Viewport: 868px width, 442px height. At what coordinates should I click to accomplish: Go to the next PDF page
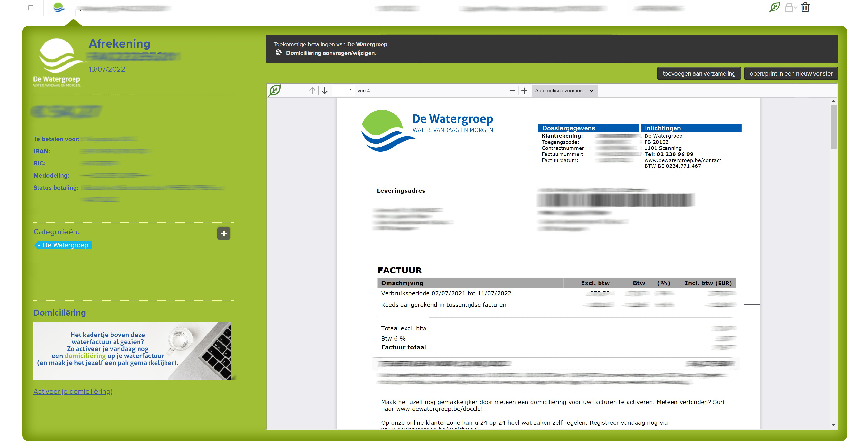point(324,91)
